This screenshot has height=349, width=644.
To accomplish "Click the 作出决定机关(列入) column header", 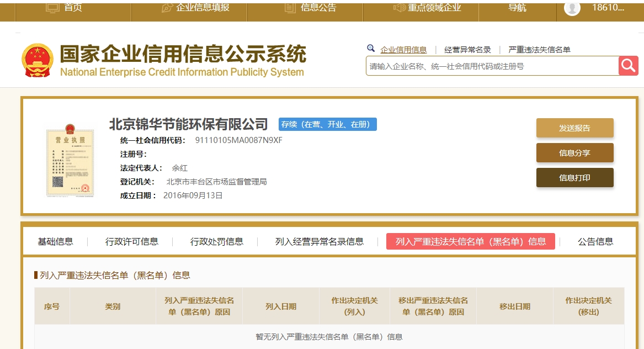I will click(x=354, y=306).
